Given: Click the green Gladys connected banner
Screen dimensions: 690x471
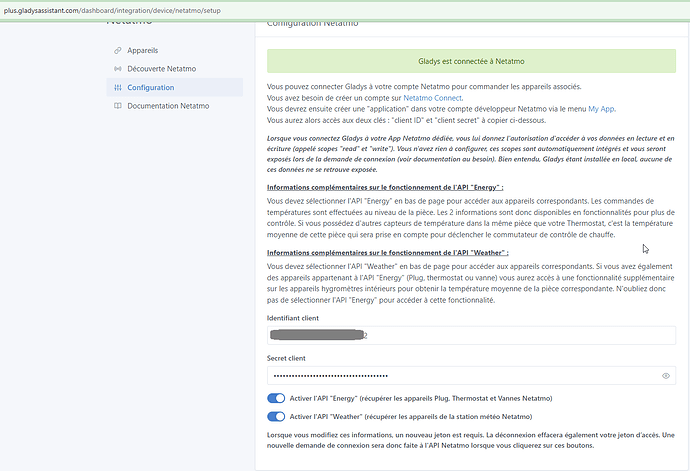Looking at the screenshot, I should (x=471, y=62).
